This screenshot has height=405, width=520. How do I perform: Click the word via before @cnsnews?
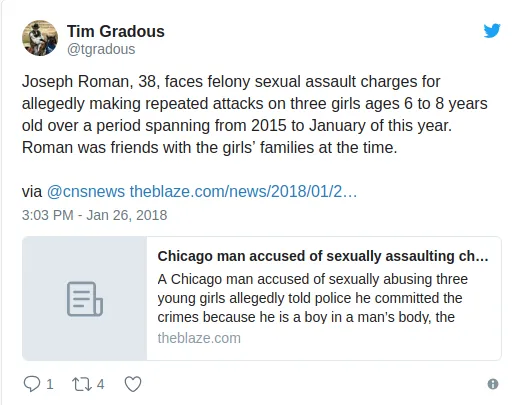click(32, 192)
